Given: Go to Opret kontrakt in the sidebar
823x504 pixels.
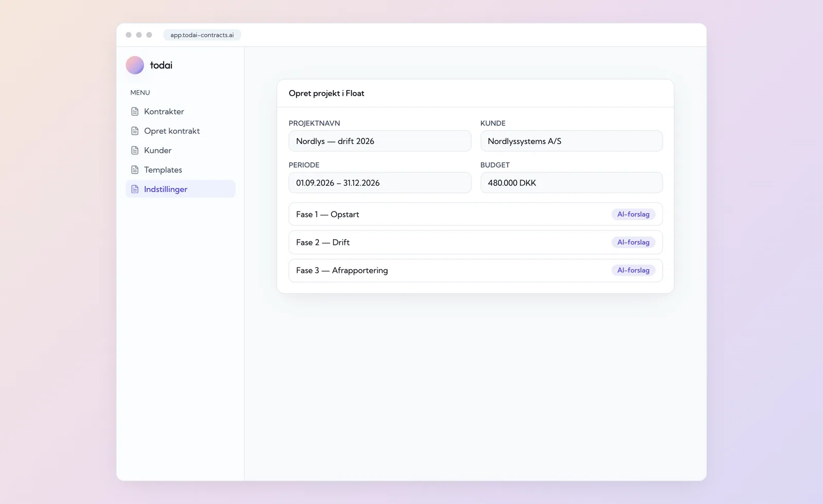Looking at the screenshot, I should click(181, 131).
